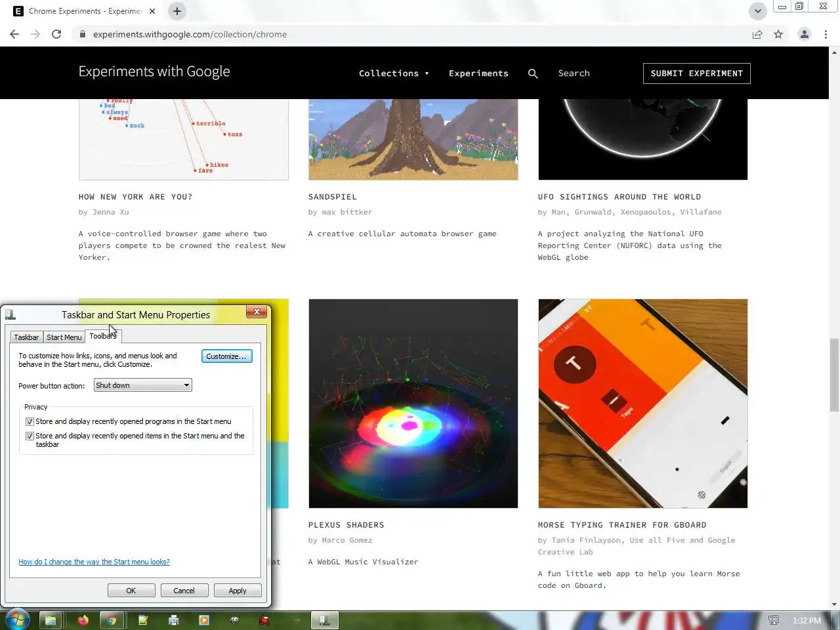Image resolution: width=840 pixels, height=630 pixels.
Task: Close the Chrome Experiments tab
Action: (x=152, y=11)
